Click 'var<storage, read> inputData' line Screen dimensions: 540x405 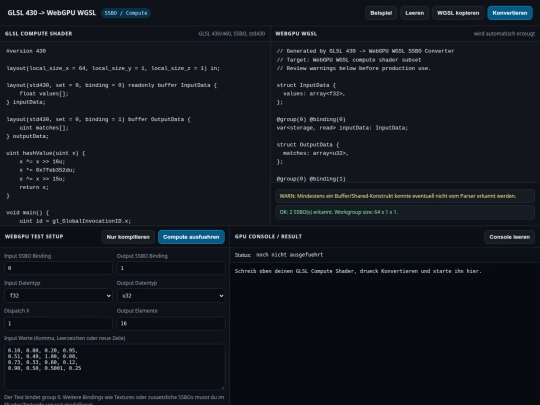pos(342,128)
